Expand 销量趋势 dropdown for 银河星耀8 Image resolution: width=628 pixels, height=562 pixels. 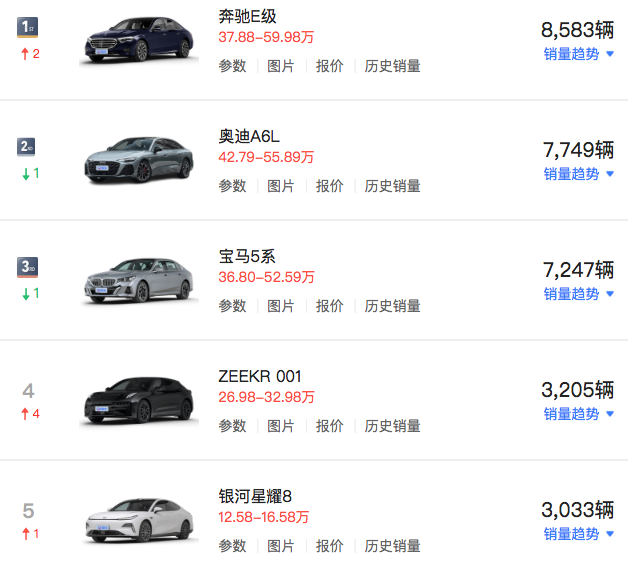pyautogui.click(x=579, y=534)
